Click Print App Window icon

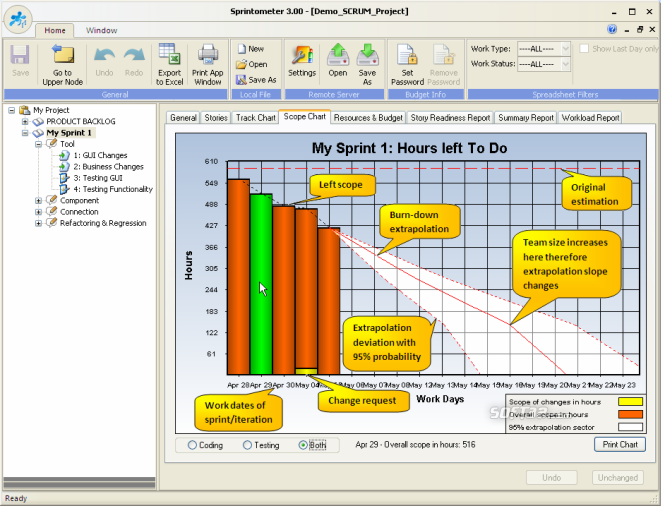coord(208,55)
